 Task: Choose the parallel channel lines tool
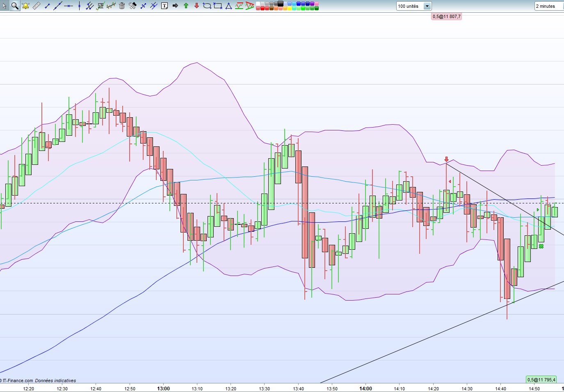click(x=90, y=6)
